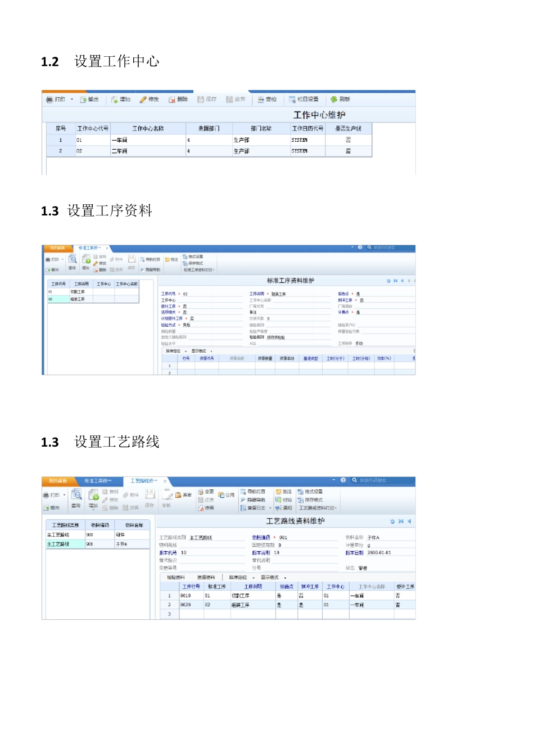The width and height of the screenshot is (534, 756).
Task: Select the 切割工序 row in the process list
Action: (93, 292)
